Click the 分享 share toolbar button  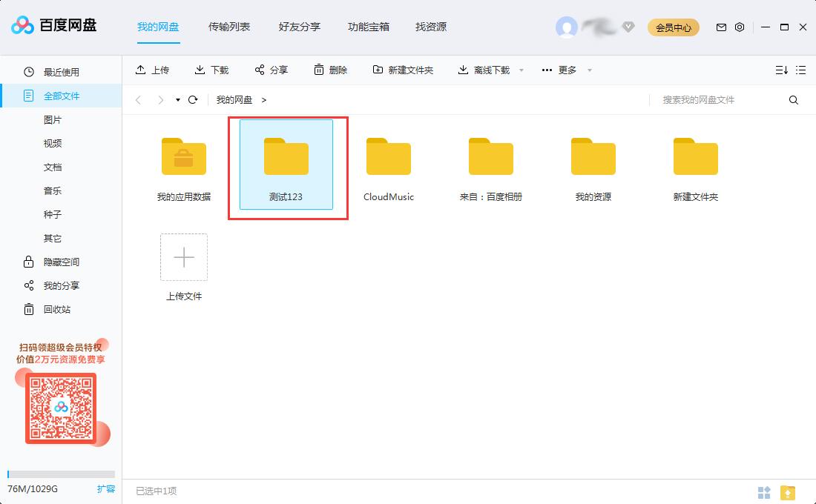pos(271,70)
